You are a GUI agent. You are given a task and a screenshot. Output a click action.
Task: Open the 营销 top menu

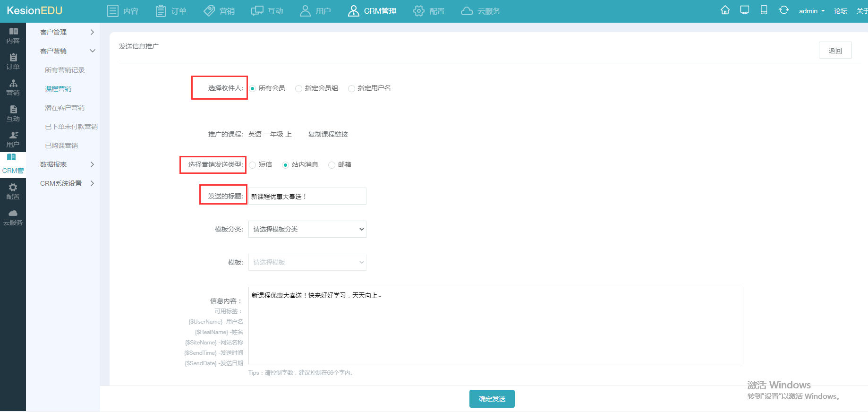click(219, 11)
